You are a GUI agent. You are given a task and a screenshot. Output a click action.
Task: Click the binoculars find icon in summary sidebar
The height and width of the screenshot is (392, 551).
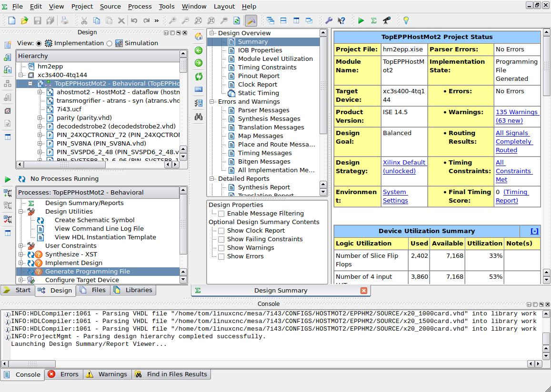coord(199,117)
